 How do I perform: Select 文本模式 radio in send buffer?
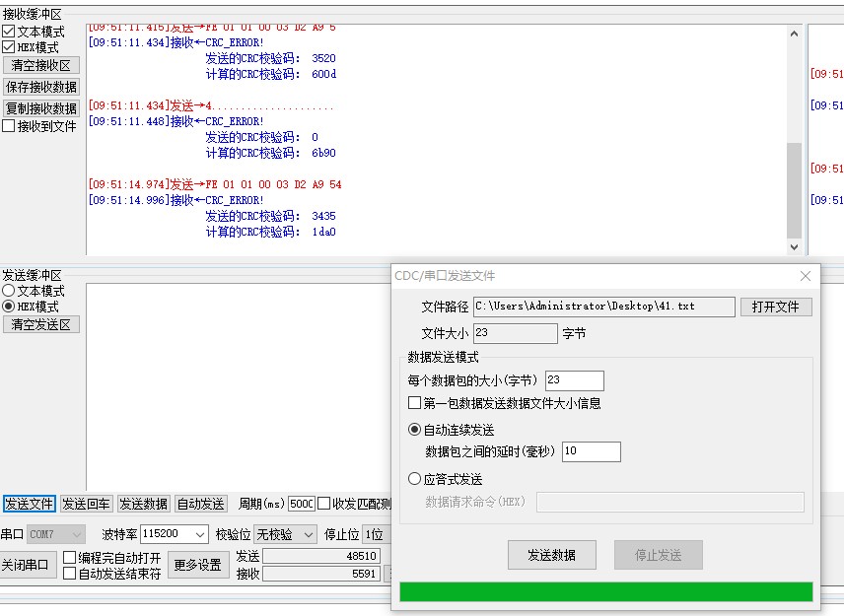click(9, 291)
